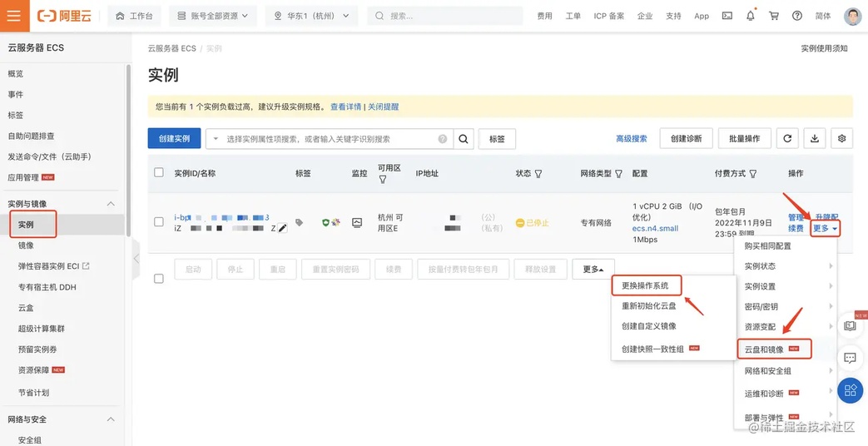The width and height of the screenshot is (868, 446).
Task: Focus the instance attribute search field
Action: (329, 139)
